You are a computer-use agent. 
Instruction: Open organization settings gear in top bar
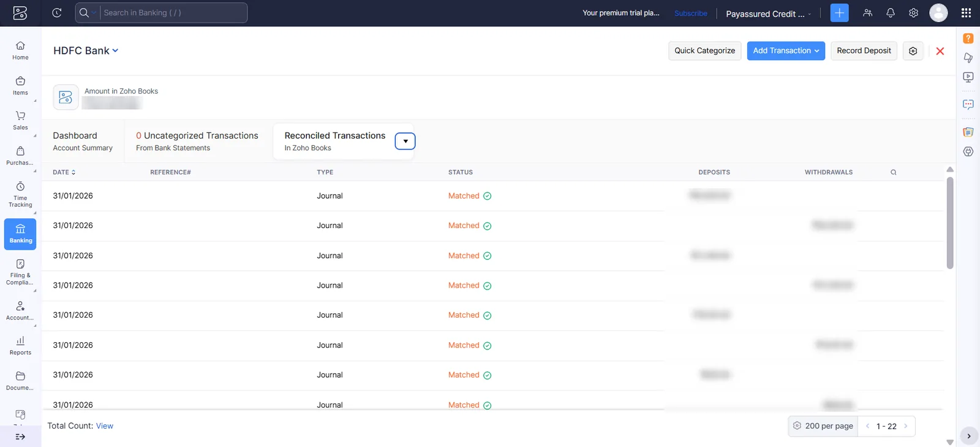tap(913, 13)
